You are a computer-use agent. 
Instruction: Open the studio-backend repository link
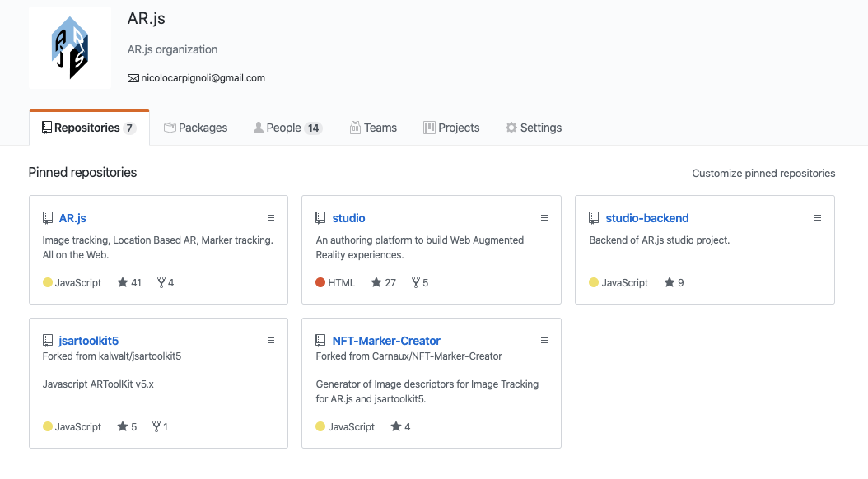(x=646, y=218)
